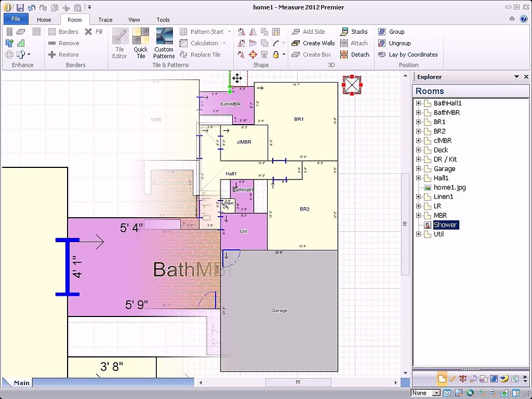The height and width of the screenshot is (399, 532).
Task: Switch to the Trace ribbon tab
Action: tap(105, 20)
